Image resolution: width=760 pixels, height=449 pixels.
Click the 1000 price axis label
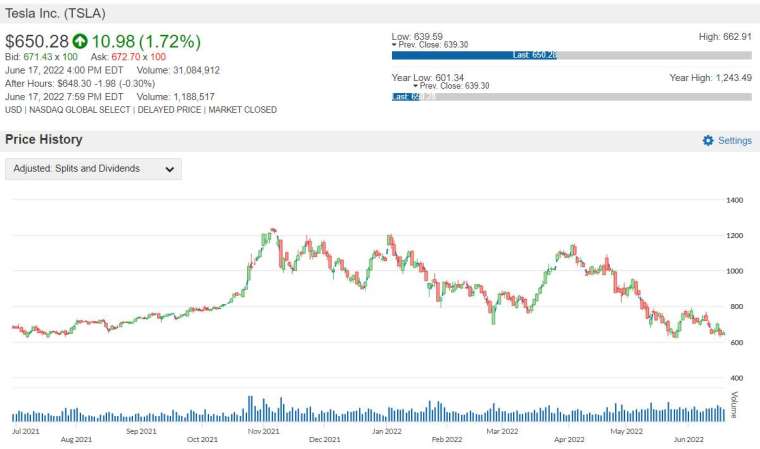click(734, 271)
